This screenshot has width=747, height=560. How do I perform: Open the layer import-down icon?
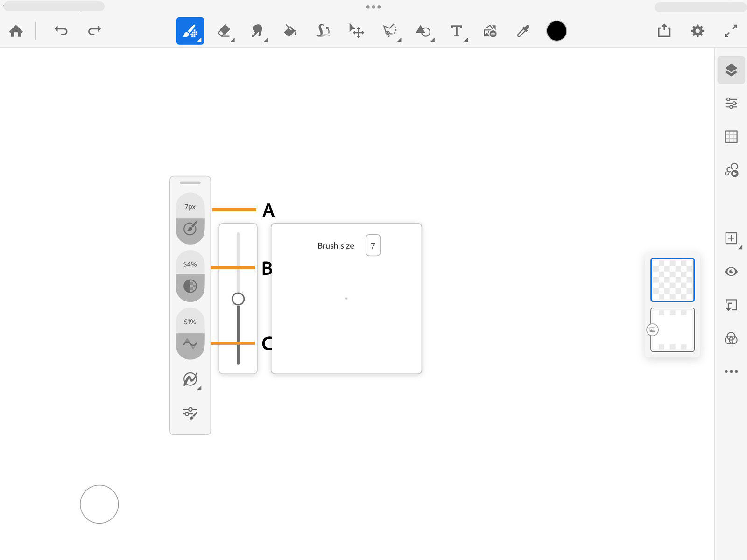731,305
